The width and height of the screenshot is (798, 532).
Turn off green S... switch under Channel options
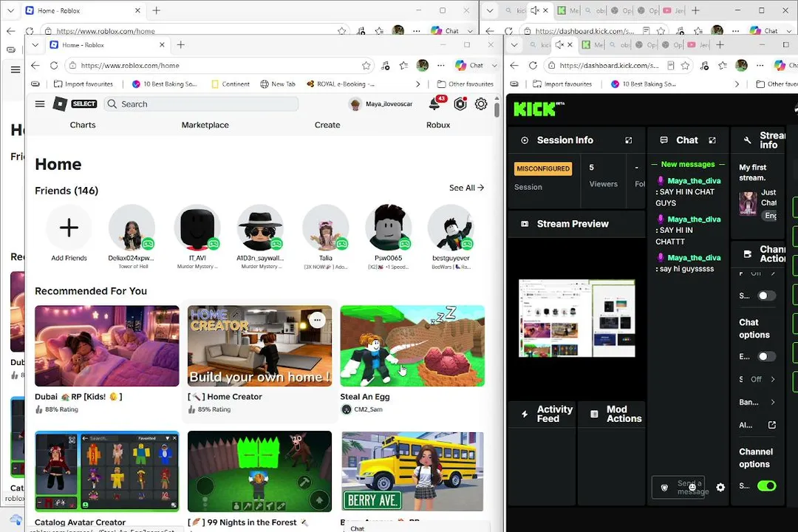click(x=766, y=485)
